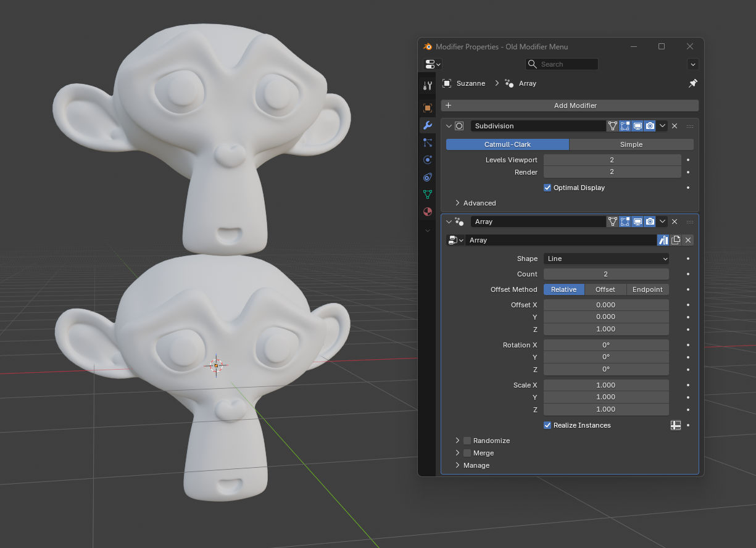Toggle Subdivision render visibility camera icon

coord(650,126)
